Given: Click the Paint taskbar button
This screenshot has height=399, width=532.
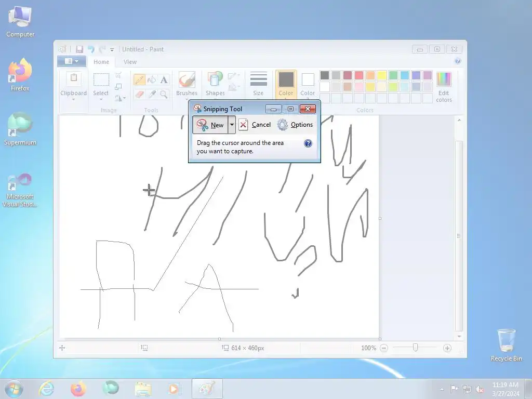Looking at the screenshot, I should pos(207,389).
